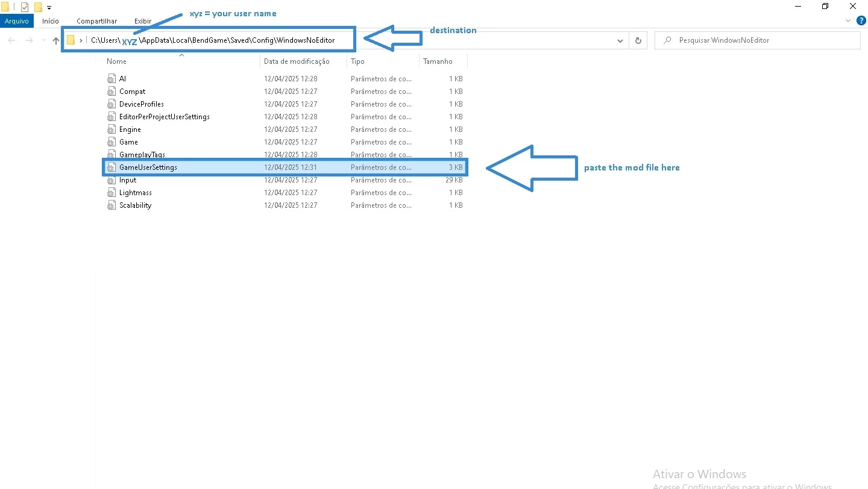868x489 pixels.
Task: Open the Compartilhar ribbon tab
Action: (96, 21)
